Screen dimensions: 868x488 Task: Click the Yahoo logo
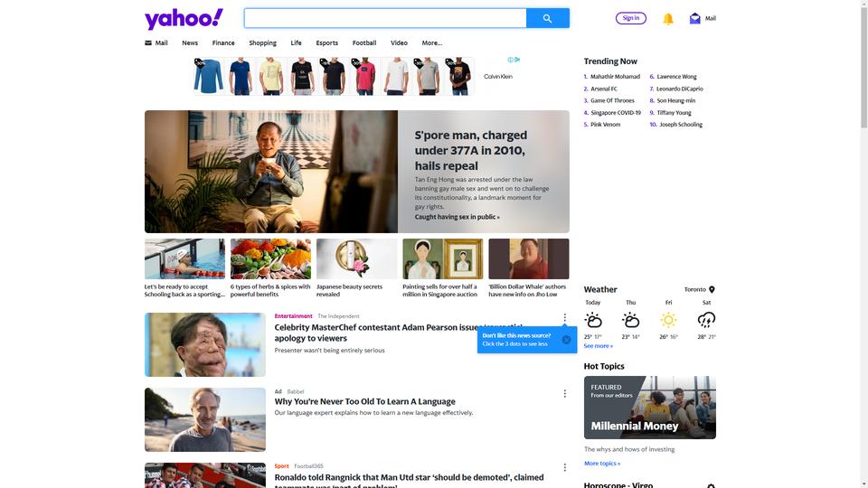tap(184, 19)
